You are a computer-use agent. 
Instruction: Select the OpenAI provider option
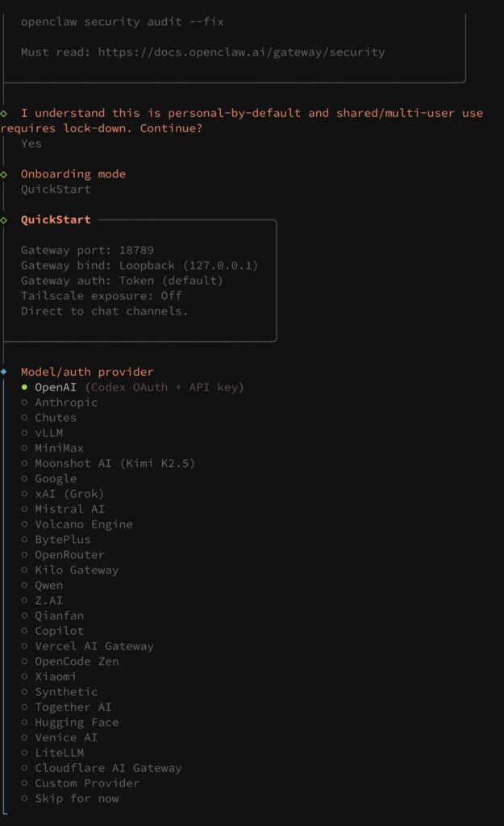(56, 387)
